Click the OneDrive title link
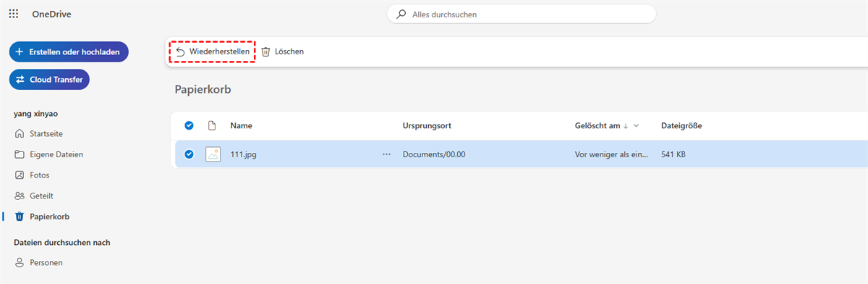Screen dimensions: 868x284 point(51,14)
